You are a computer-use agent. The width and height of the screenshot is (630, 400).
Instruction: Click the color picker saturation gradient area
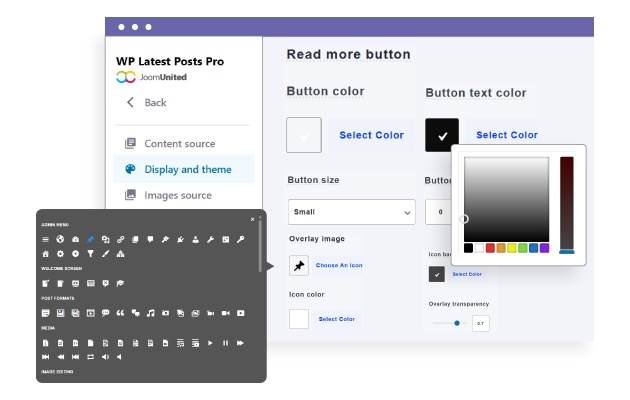pos(506,199)
